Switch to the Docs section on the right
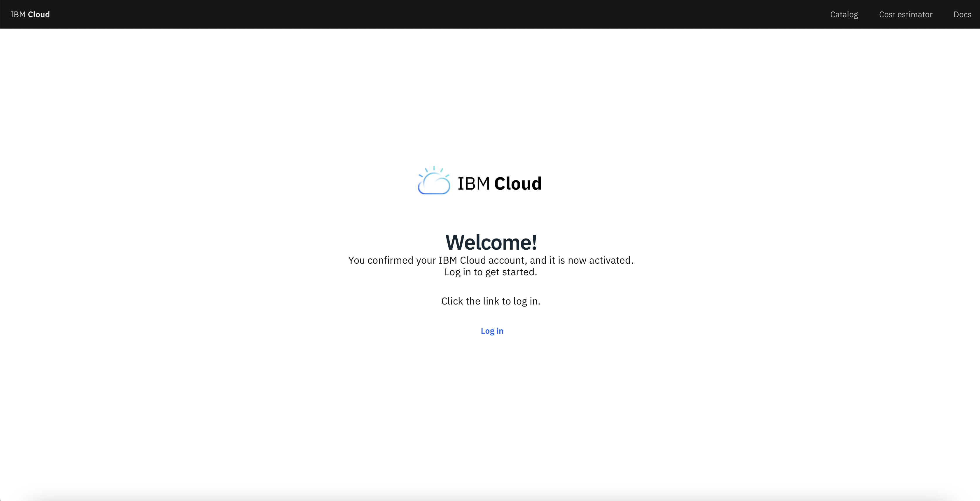The width and height of the screenshot is (980, 501). [x=963, y=14]
